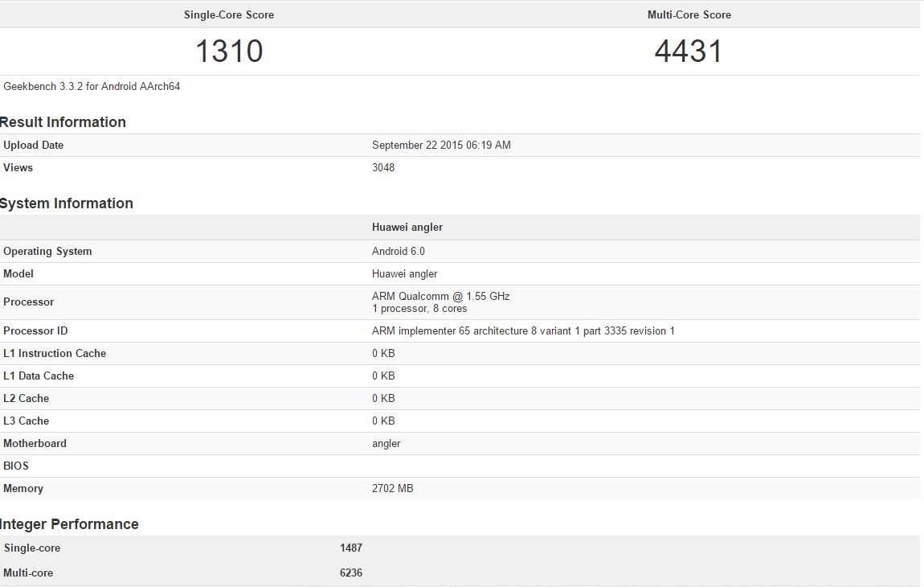Click the Memory label
Viewport: 924px width, 587px height.
pos(23,488)
